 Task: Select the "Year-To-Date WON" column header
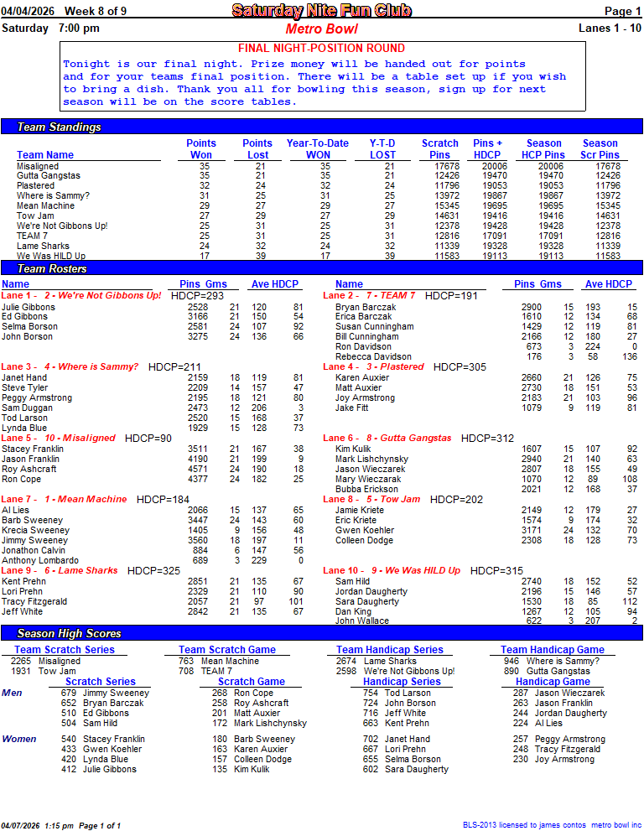pos(318,149)
